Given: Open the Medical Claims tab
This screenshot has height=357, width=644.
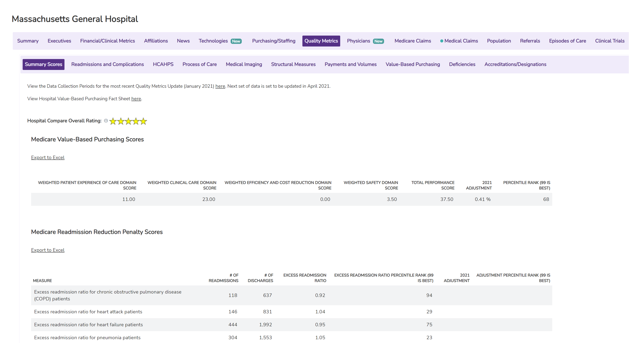Looking at the screenshot, I should (461, 41).
